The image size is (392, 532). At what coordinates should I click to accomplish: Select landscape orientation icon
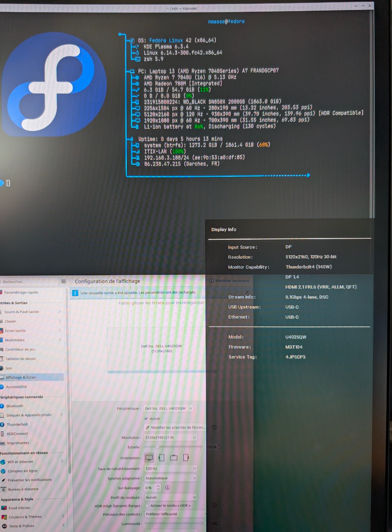click(149, 457)
